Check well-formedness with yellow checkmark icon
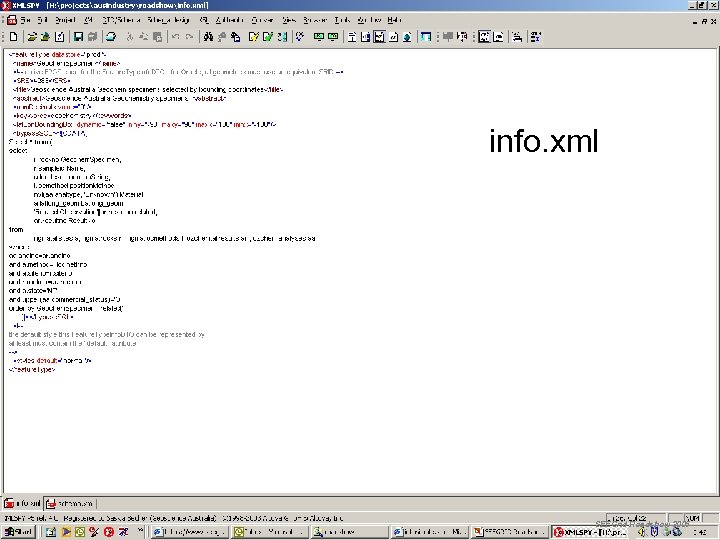 [x=254, y=37]
